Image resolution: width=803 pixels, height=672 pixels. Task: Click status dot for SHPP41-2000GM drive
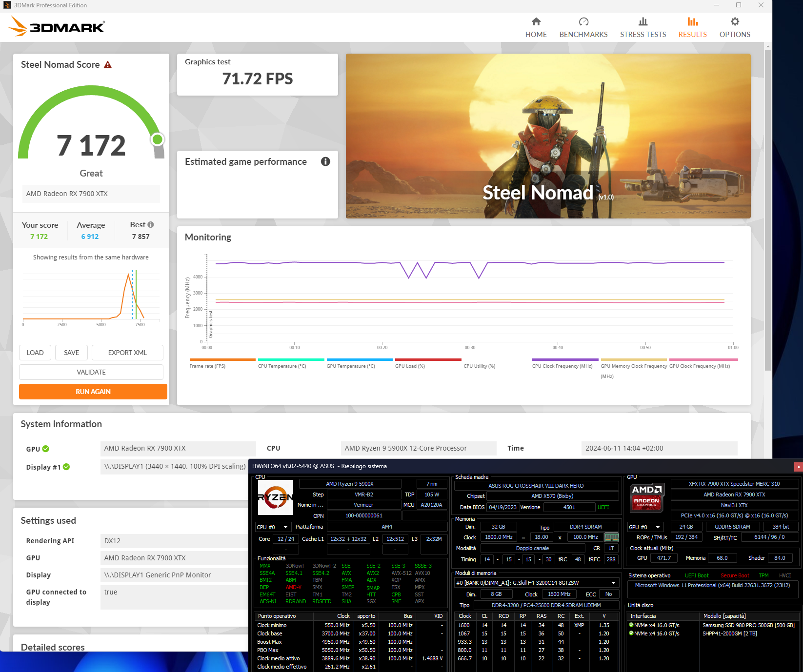631,633
